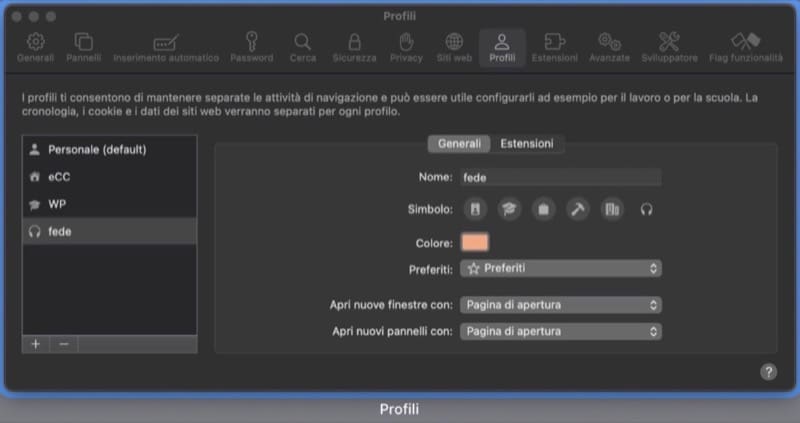Open the Sicurezza preferences tab
The height and width of the screenshot is (423, 800).
(354, 47)
